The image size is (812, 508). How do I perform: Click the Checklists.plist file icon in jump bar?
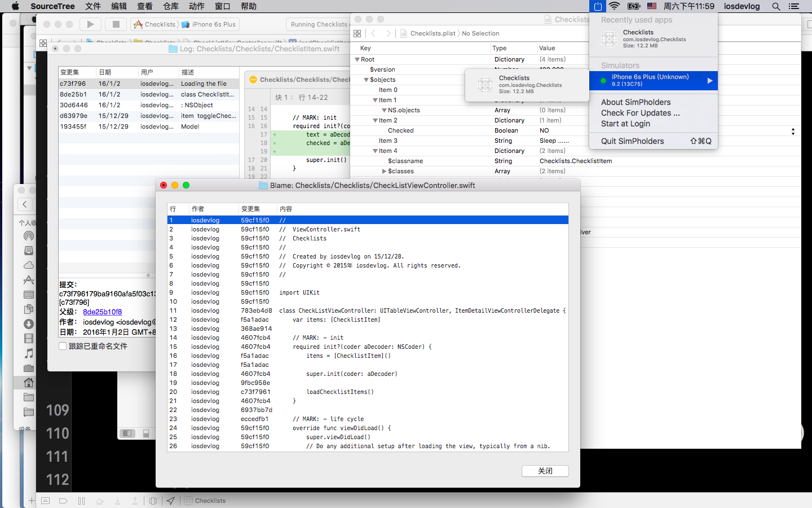(x=404, y=33)
